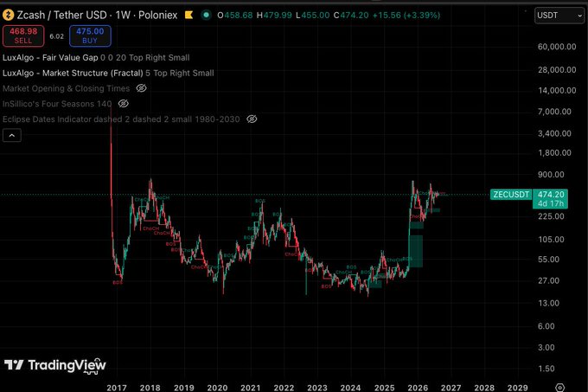Click the 13.00 price axis label

[x=548, y=303]
